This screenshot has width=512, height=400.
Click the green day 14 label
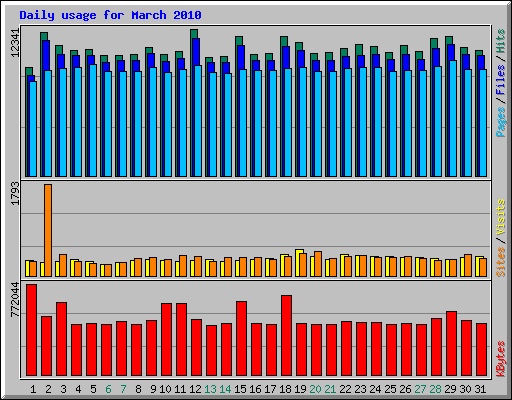225,389
